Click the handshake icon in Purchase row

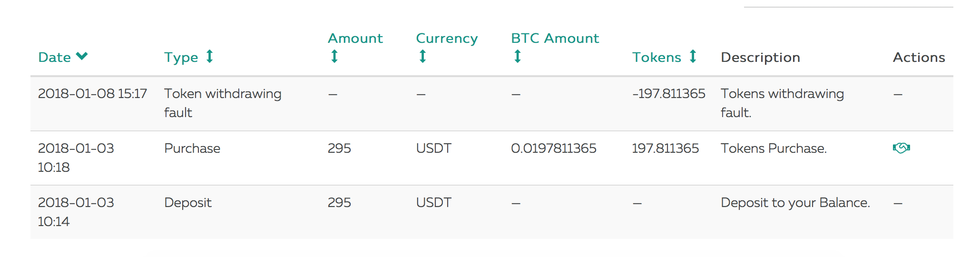[901, 148]
